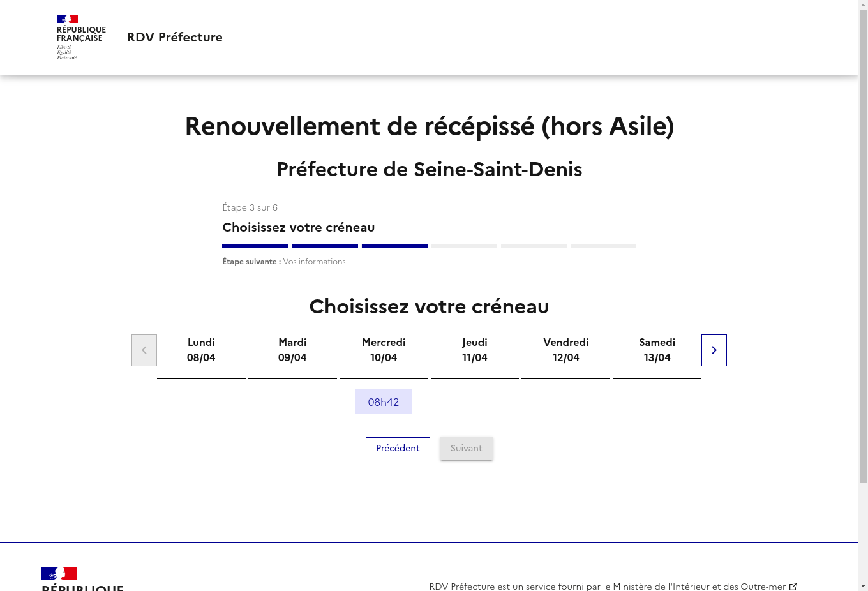Click the Suivant button
Image resolution: width=868 pixels, height=591 pixels.
pos(467,449)
